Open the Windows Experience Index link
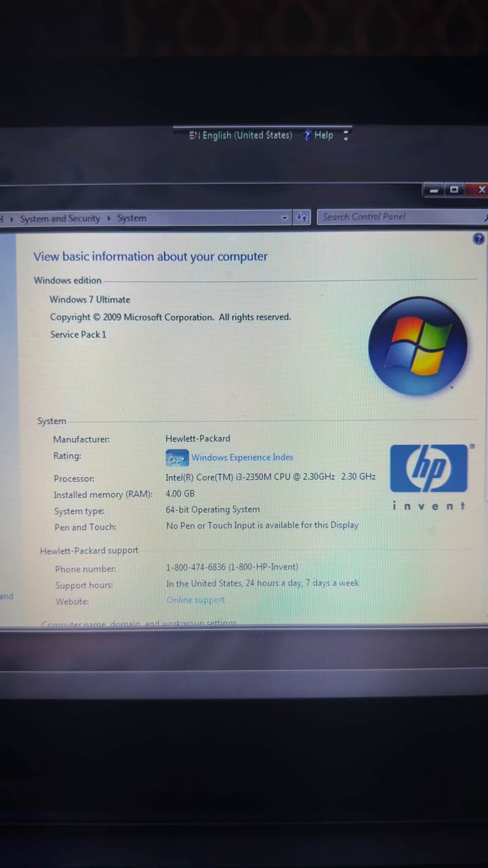This screenshot has width=488, height=868. (x=242, y=458)
